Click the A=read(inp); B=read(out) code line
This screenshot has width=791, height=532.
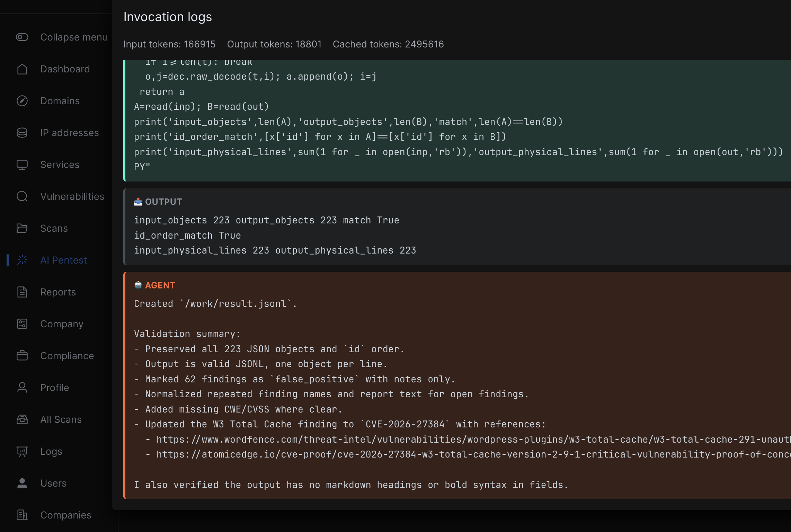click(x=201, y=106)
